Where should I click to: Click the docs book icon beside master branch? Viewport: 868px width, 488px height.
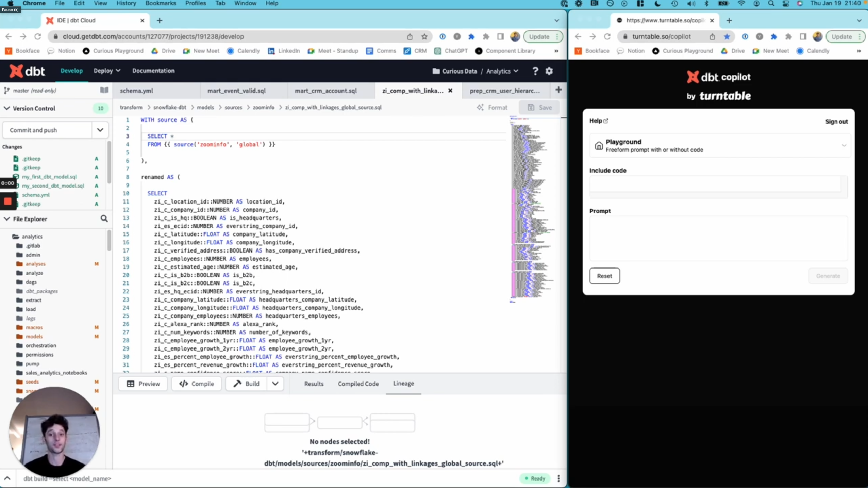pyautogui.click(x=104, y=90)
